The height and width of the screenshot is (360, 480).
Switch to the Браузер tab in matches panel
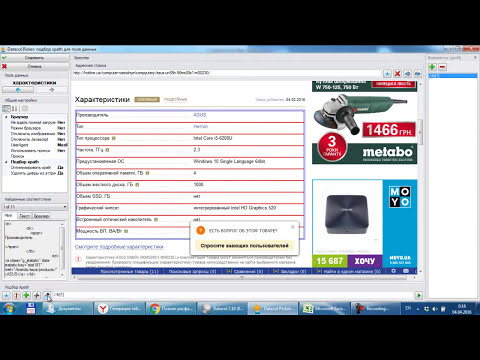pos(41,216)
